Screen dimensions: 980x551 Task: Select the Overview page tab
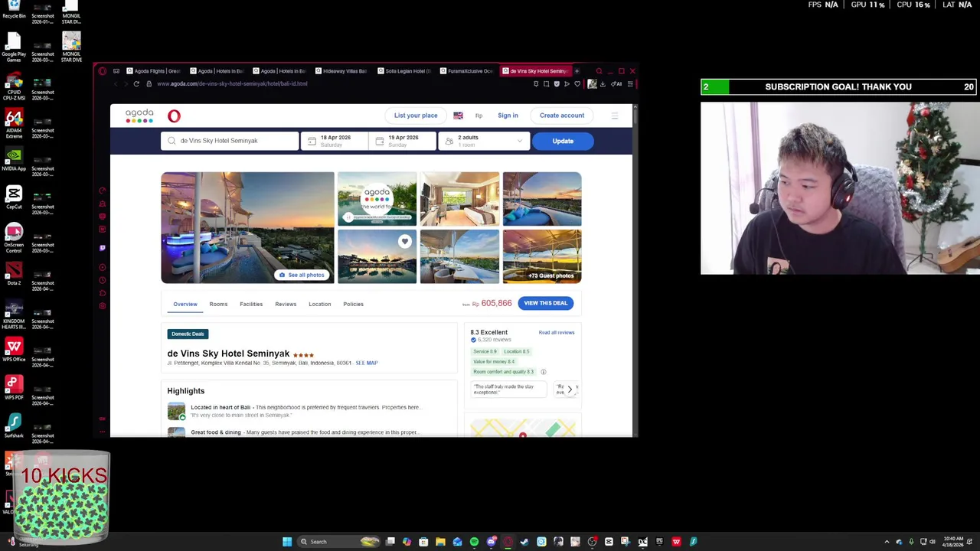(x=185, y=304)
